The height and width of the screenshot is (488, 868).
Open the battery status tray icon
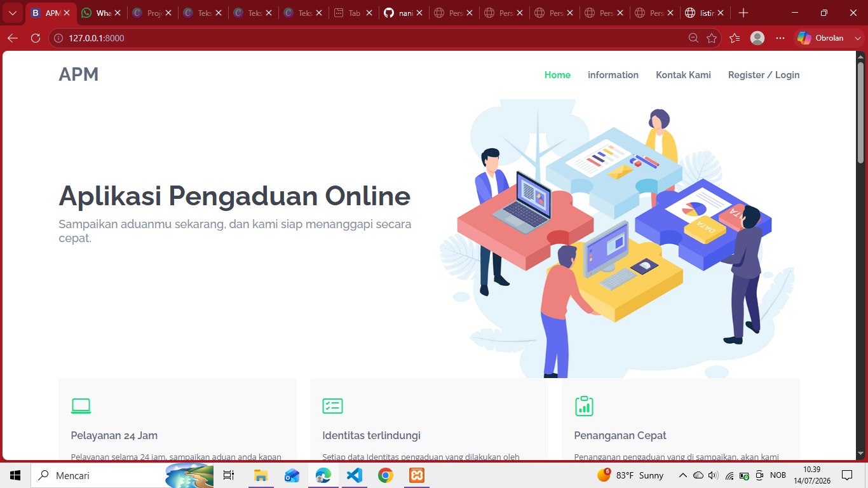745,476
